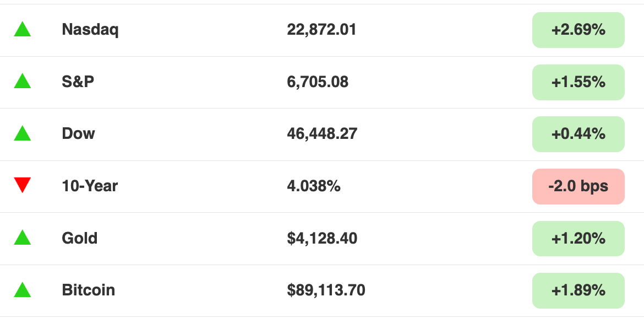
Task: Click the green up arrow beside S&P
Action: click(23, 81)
